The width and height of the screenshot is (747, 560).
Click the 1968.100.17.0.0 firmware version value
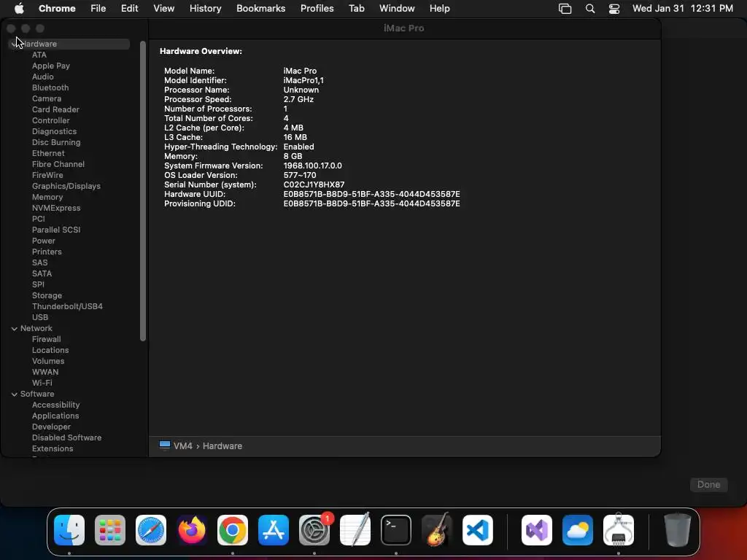point(312,166)
